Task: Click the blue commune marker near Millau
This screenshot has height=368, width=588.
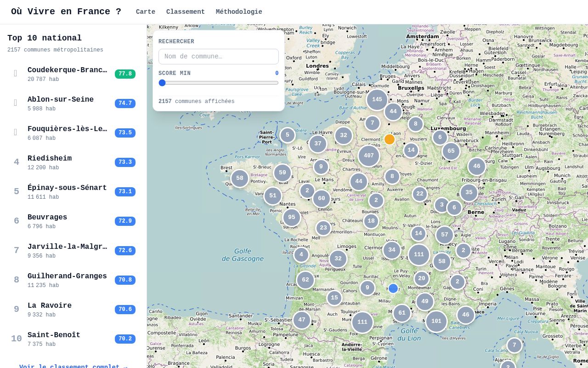Action: point(393,288)
